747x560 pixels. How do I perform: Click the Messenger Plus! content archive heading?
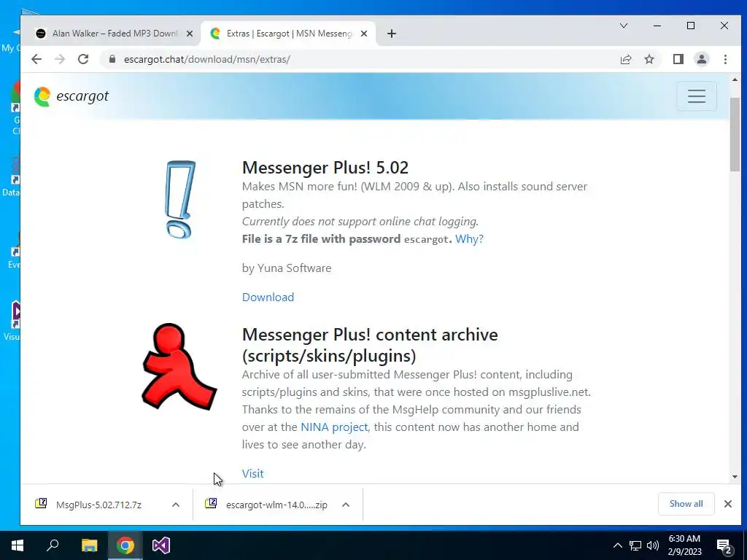click(370, 345)
